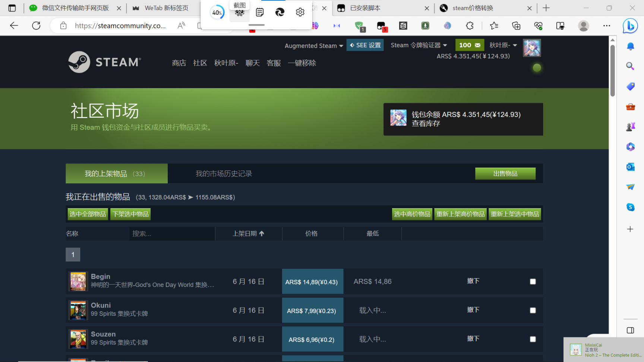Tick the checkbox for the Souzen listing

pos(533,339)
